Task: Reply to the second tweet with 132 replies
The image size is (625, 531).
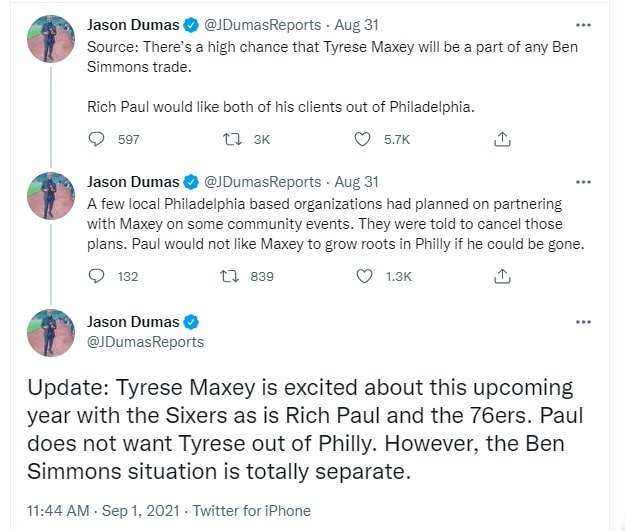Action: click(x=97, y=276)
